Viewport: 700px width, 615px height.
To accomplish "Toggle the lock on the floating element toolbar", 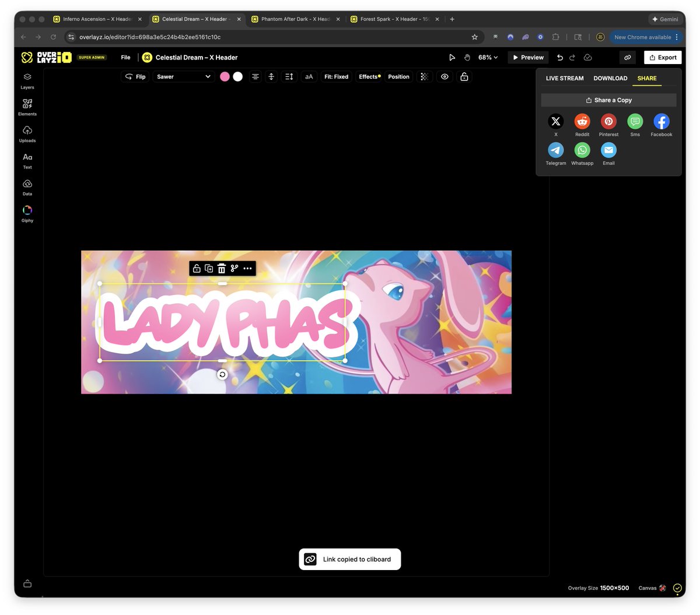I will [197, 269].
